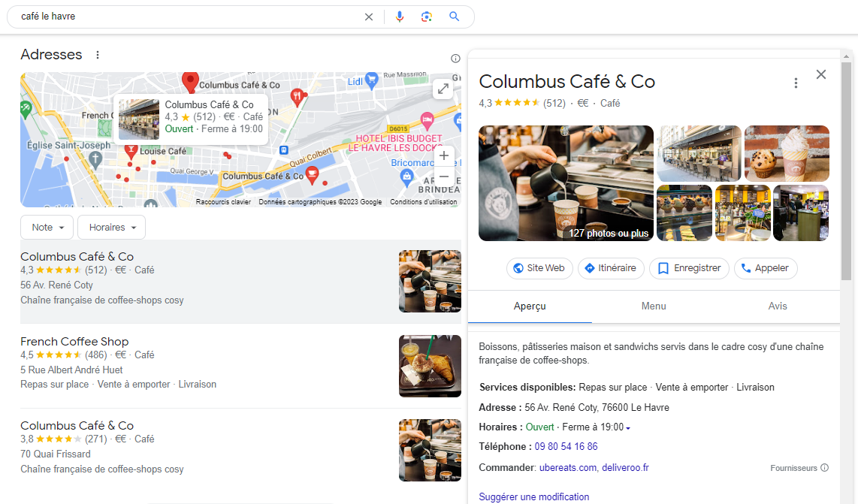The width and height of the screenshot is (858, 504).
Task: Switch to the Menu tab
Action: pos(653,306)
